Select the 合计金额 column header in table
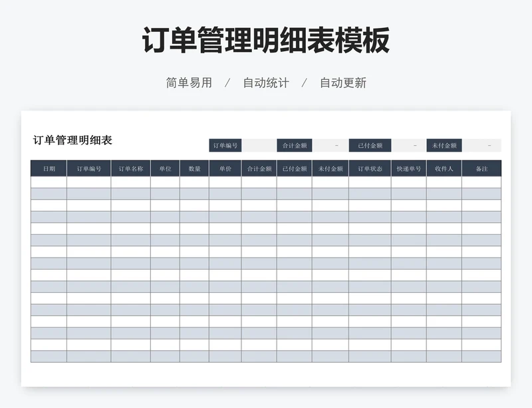532x408 pixels. tap(259, 168)
